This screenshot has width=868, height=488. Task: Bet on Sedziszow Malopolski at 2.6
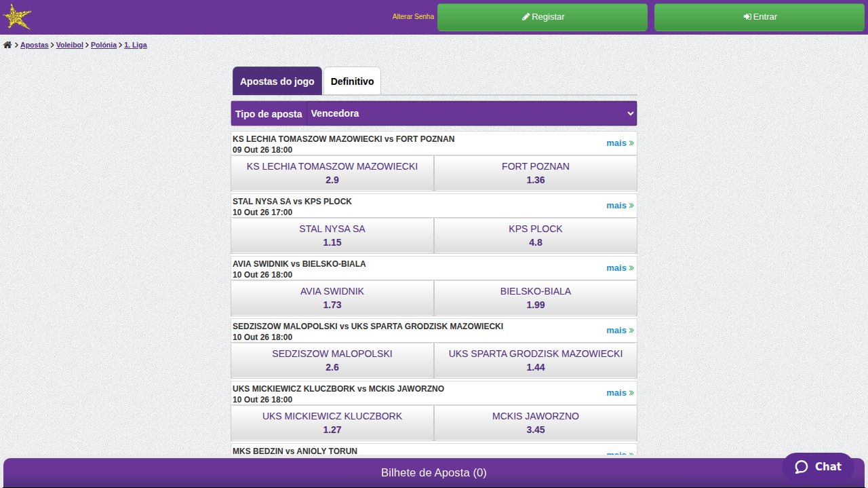332,360
